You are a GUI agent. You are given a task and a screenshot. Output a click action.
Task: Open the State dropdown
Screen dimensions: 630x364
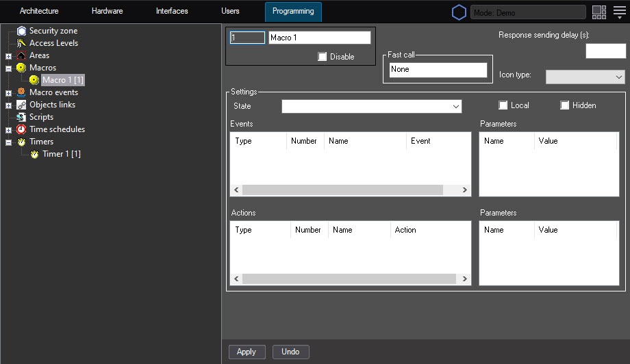(372, 106)
